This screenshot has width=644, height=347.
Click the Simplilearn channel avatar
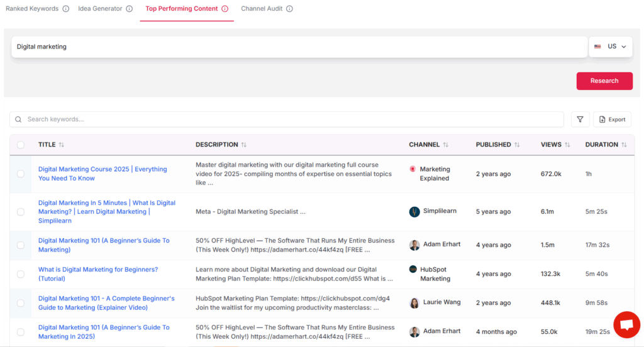pyautogui.click(x=414, y=212)
